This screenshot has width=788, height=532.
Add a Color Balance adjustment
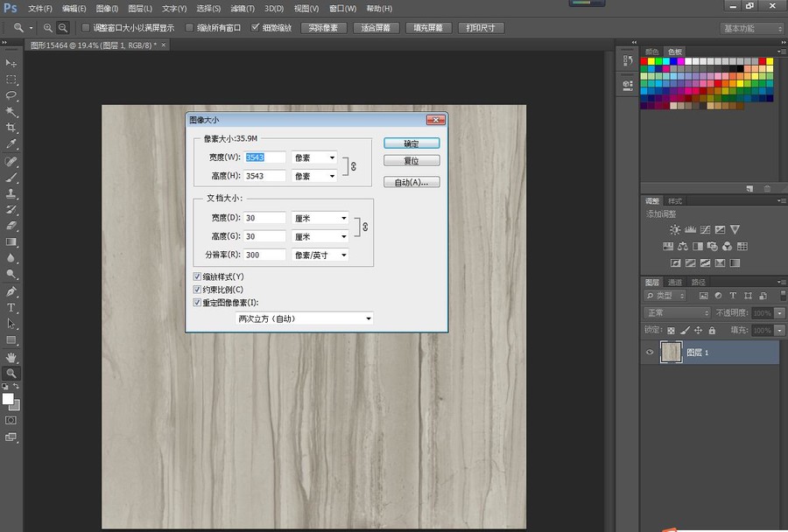[682, 246]
